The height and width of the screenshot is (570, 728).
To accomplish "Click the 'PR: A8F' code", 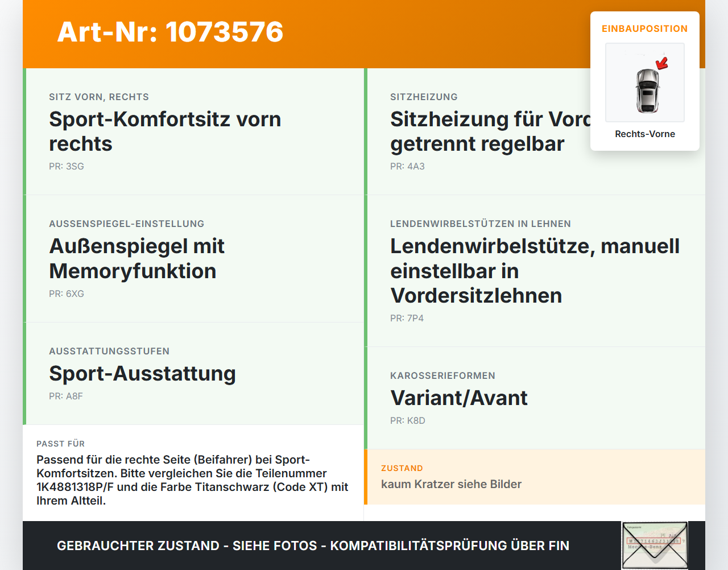I will click(66, 396).
